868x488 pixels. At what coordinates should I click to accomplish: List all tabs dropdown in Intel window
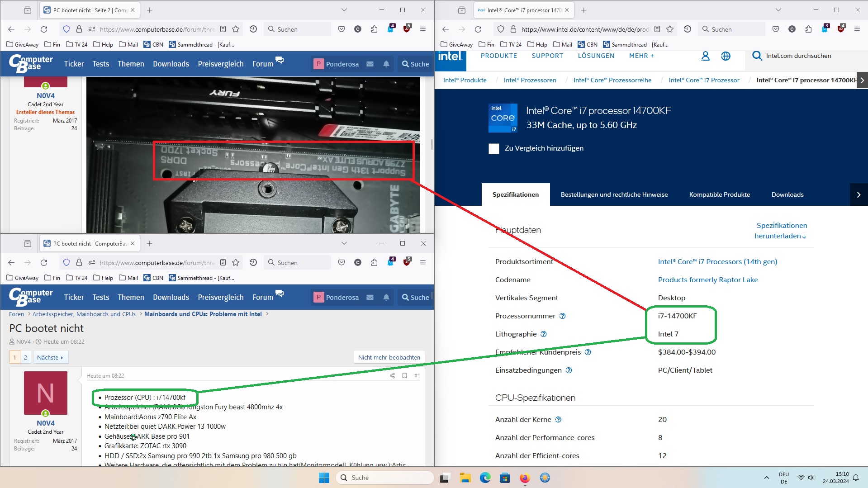point(778,10)
